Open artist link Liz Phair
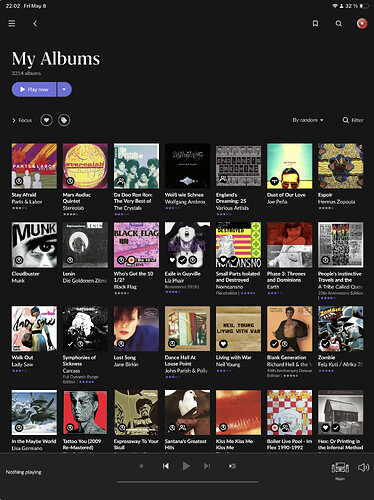 coord(174,281)
